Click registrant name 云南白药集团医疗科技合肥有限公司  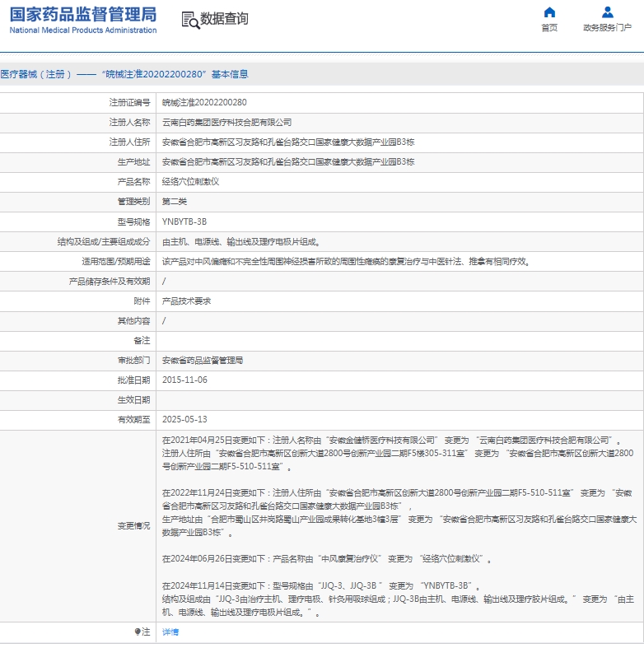click(226, 123)
